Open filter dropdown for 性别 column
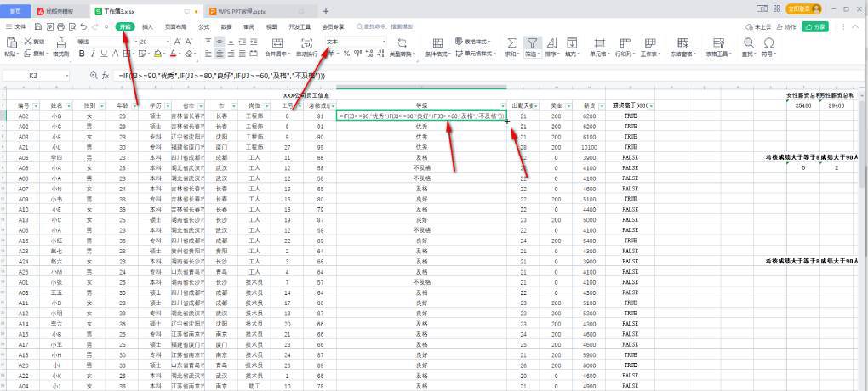Viewport: 868px width, 391px height. [x=100, y=105]
